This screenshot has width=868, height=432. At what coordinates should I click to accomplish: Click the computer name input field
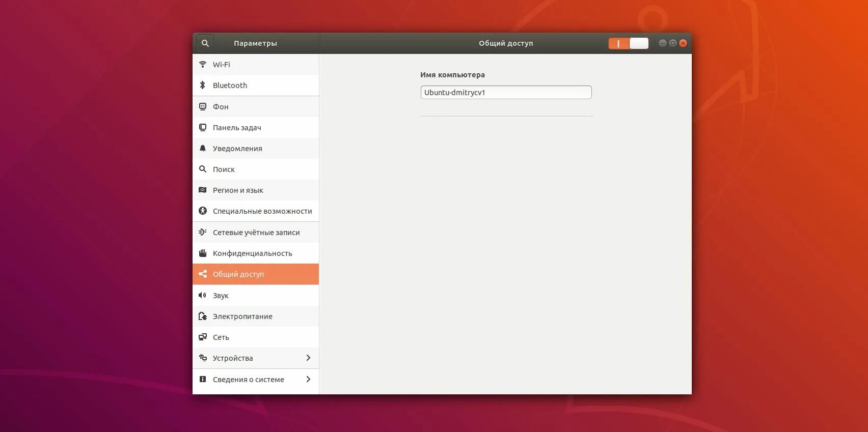point(506,92)
